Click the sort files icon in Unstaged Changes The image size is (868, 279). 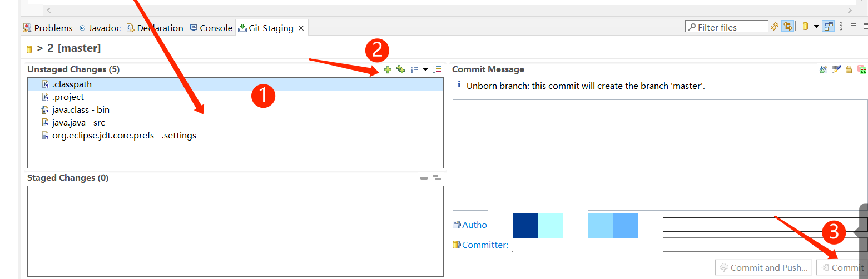(x=437, y=69)
